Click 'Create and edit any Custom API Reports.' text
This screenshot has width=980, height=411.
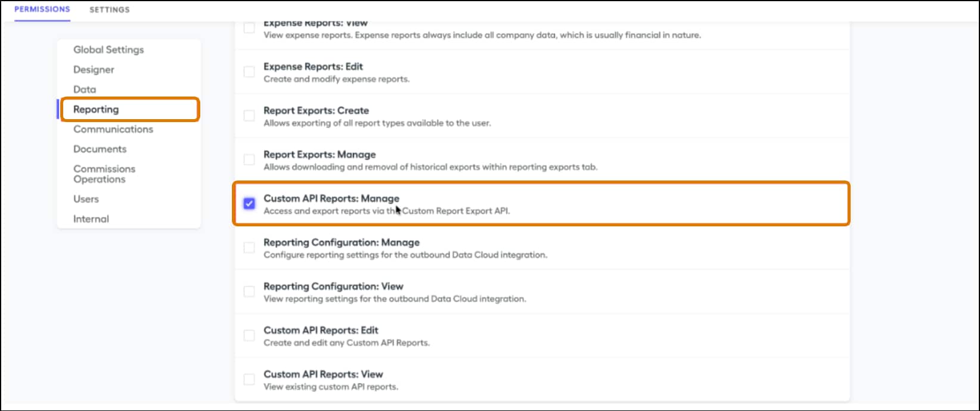point(346,343)
